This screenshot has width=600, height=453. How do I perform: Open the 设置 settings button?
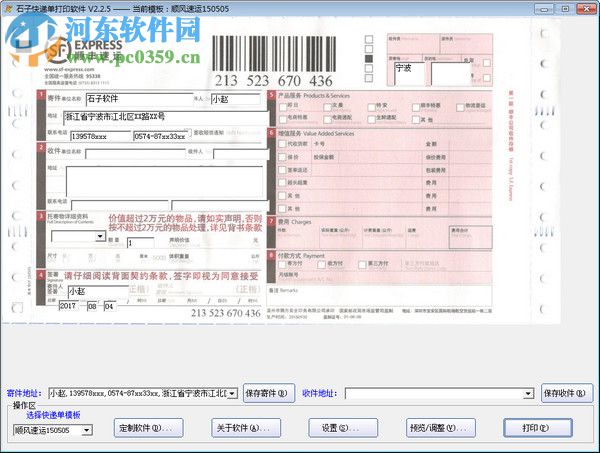point(343,428)
